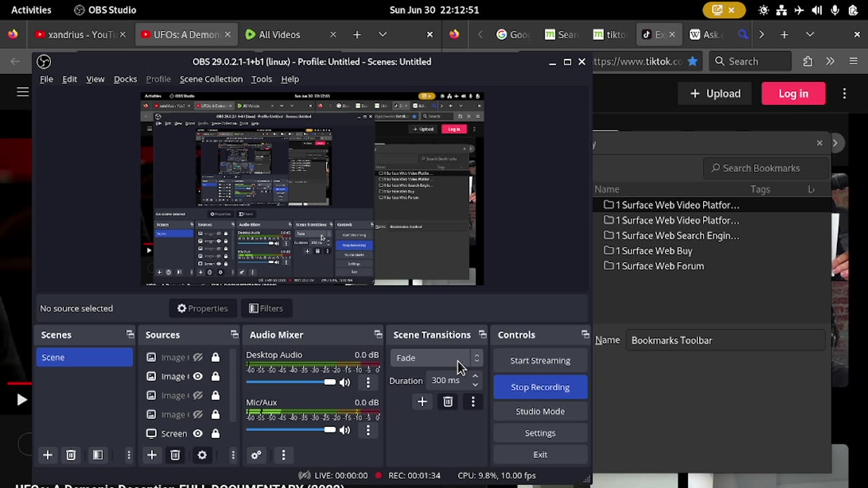
Task: Delete selected scene using trash icon
Action: click(71, 455)
